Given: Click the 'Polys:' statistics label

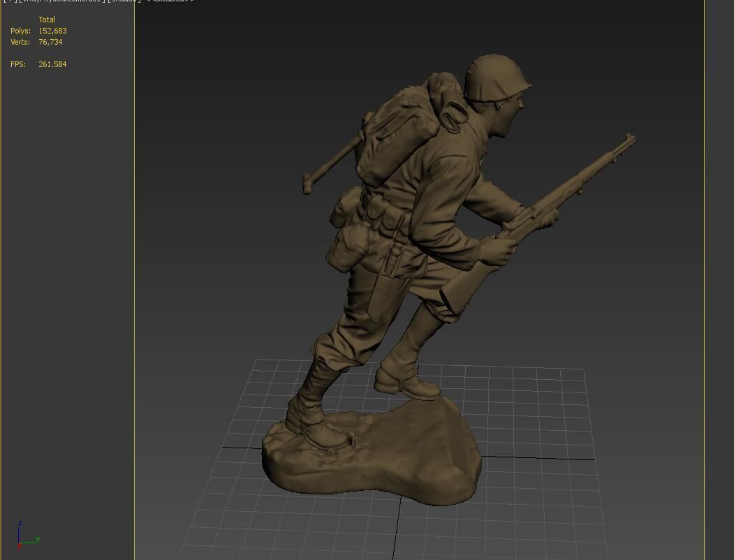Looking at the screenshot, I should [20, 31].
